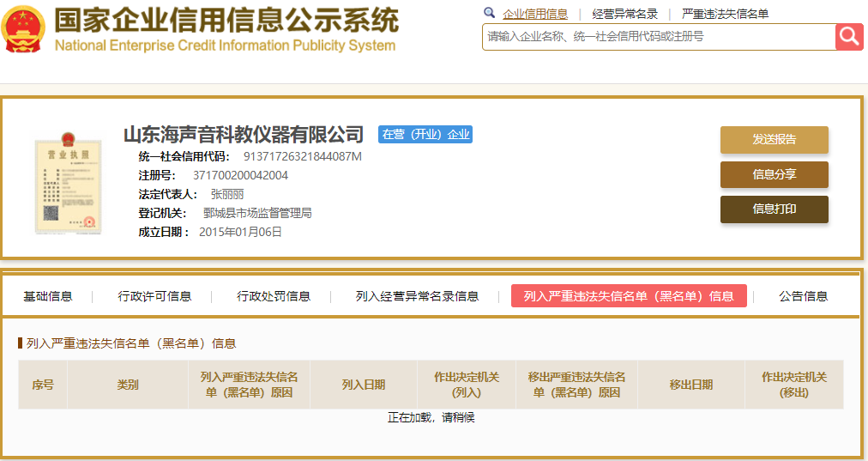Screen dimensions: 868x461
Task: Click the legal representative name 张丽丽
Action: 227,195
